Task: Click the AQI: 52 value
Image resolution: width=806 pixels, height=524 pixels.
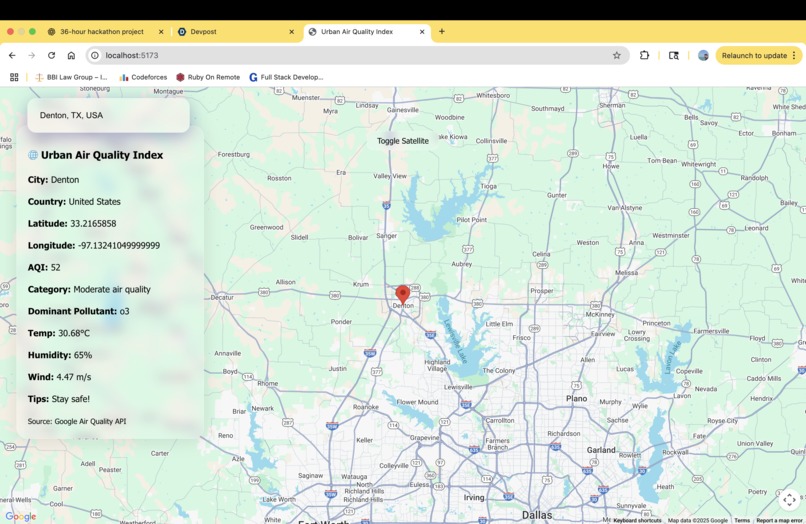Action: pyautogui.click(x=44, y=267)
